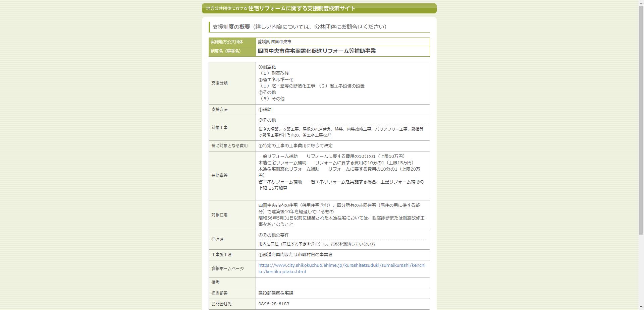Viewport: 644px width, 310px height.
Task: Click the phone number 0896-28-6183
Action: [273, 304]
